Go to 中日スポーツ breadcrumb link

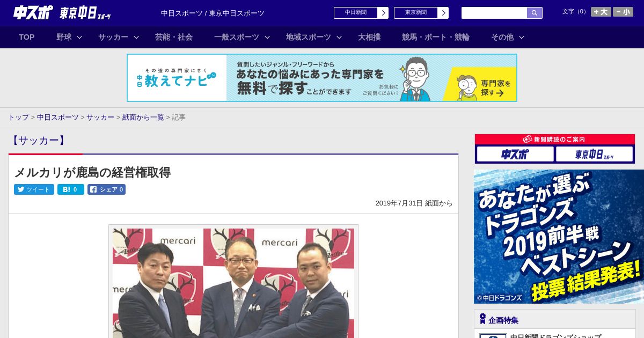(58, 117)
